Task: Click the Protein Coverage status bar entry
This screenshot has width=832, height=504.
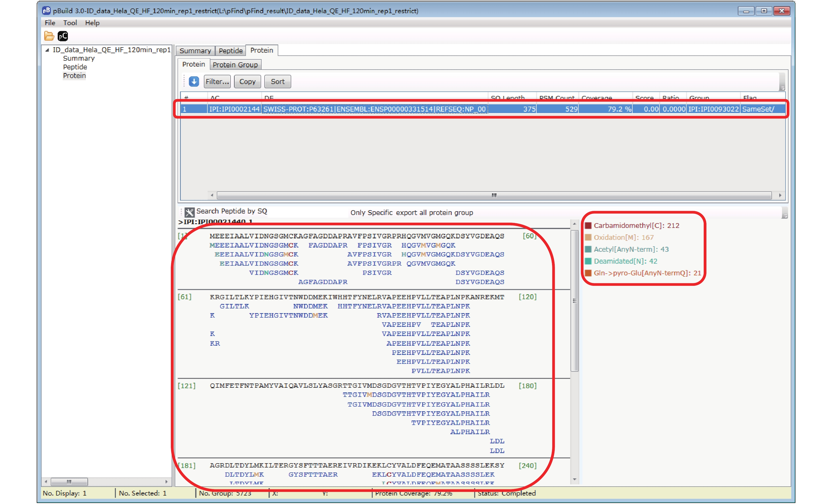Action: tap(414, 493)
